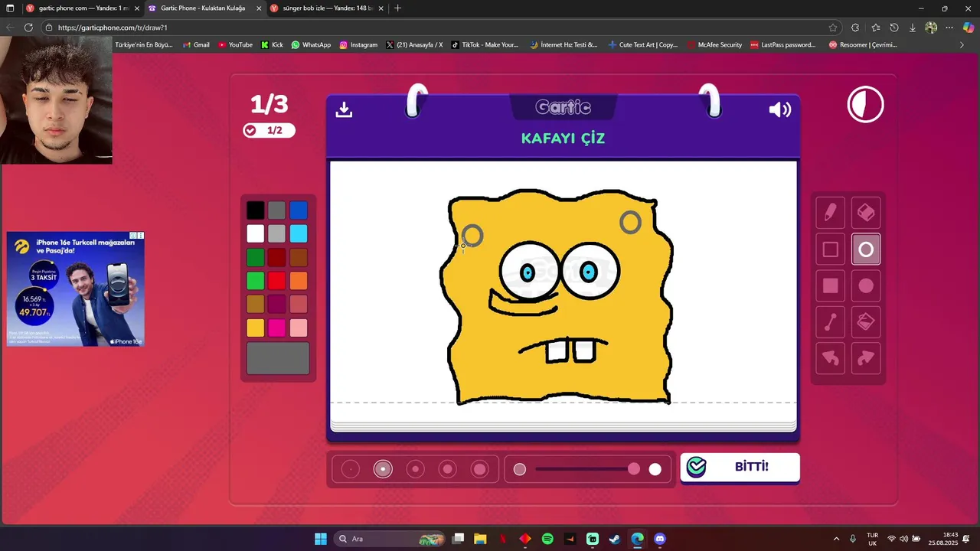Choose the dark gray color swatch
The height and width of the screenshot is (551, 980).
point(277,210)
